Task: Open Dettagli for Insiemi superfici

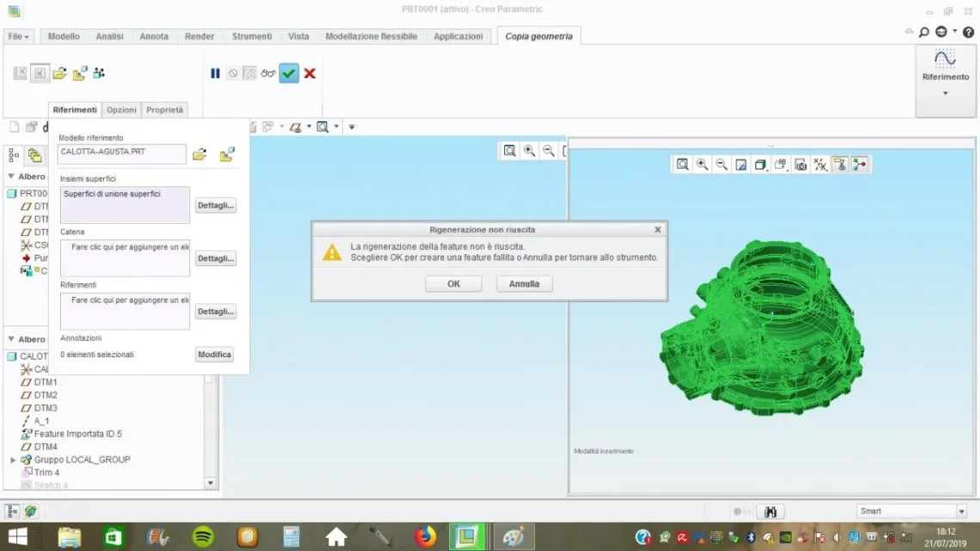Action: coord(216,205)
